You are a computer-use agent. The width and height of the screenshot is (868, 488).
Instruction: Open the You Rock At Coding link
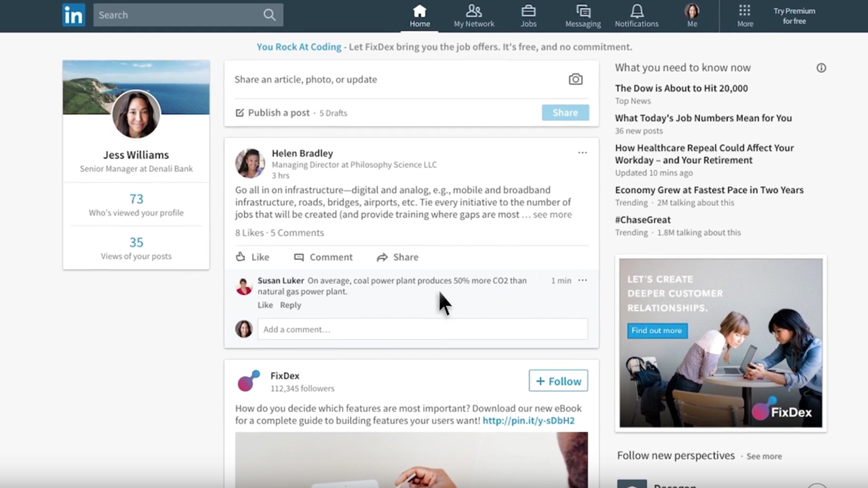[x=299, y=47]
